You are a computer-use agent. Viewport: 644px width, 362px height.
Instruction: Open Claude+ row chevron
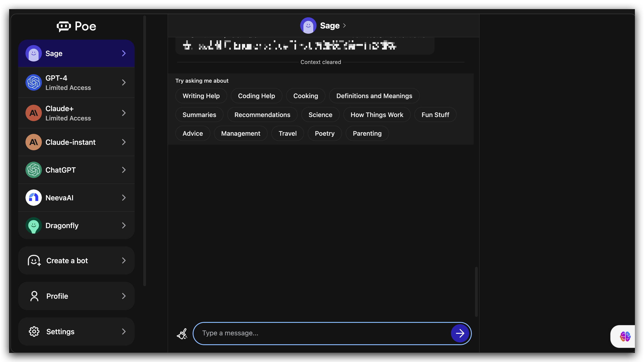pyautogui.click(x=124, y=113)
